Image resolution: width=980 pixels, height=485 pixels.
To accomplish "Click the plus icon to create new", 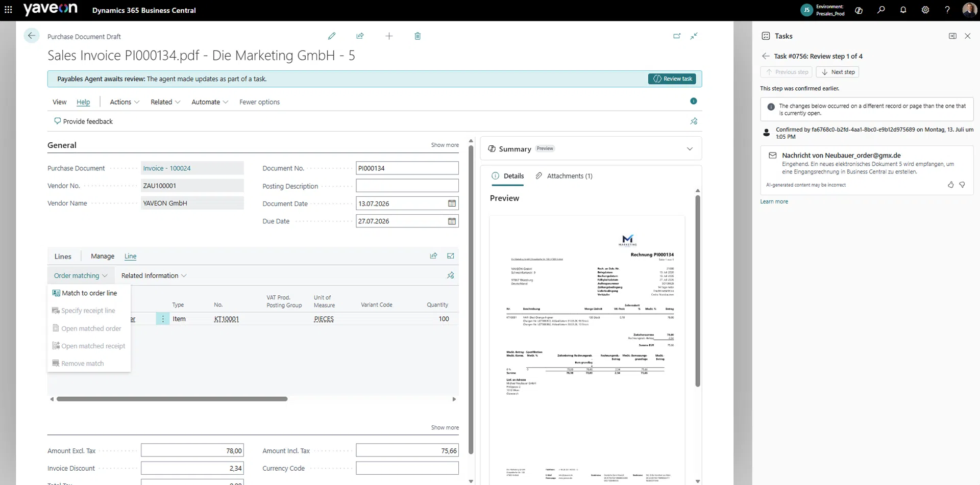I will [x=389, y=36].
